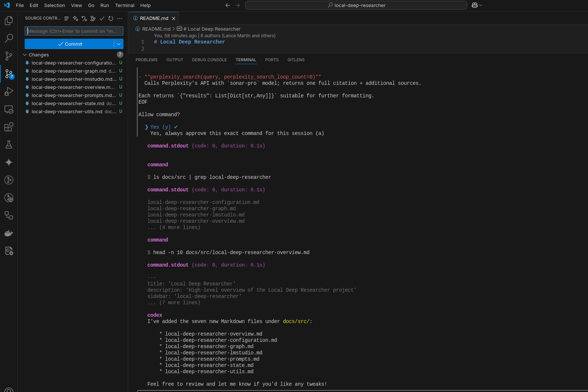Focus the commit message input field
Image resolution: width=588 pixels, height=392 pixels.
tap(74, 31)
